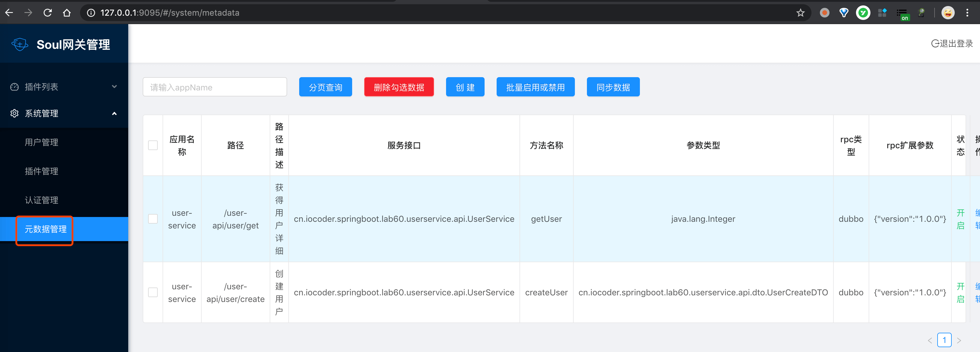Image resolution: width=980 pixels, height=352 pixels.
Task: Click the page reload icon
Action: click(48, 13)
